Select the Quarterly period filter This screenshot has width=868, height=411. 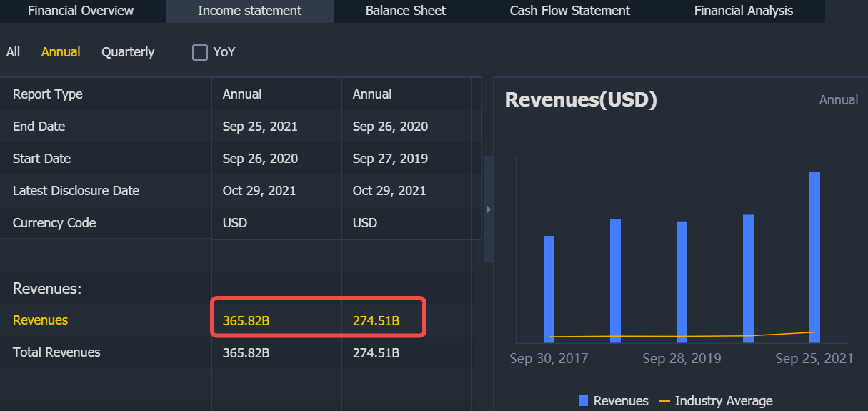128,52
